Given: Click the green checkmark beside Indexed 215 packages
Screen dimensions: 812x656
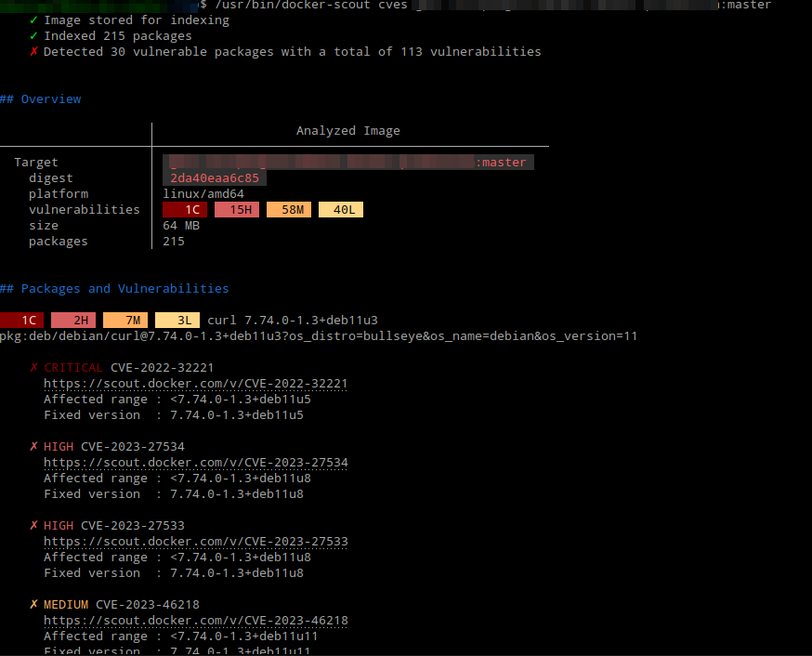Looking at the screenshot, I should (31, 35).
